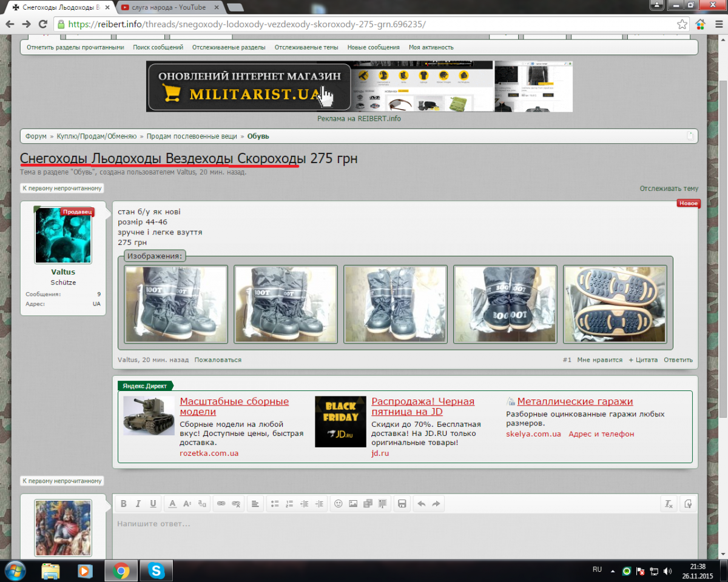Insert a smiley from the editor toolbar

pyautogui.click(x=339, y=504)
